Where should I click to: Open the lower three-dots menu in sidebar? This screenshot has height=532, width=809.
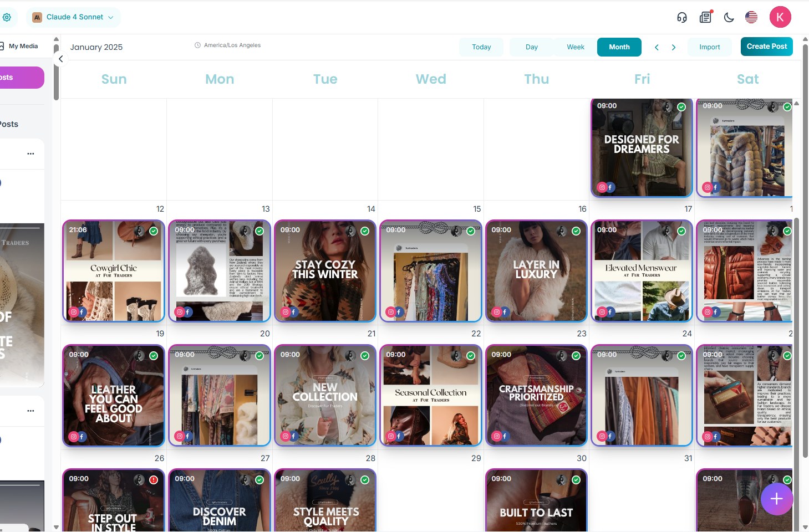30,411
